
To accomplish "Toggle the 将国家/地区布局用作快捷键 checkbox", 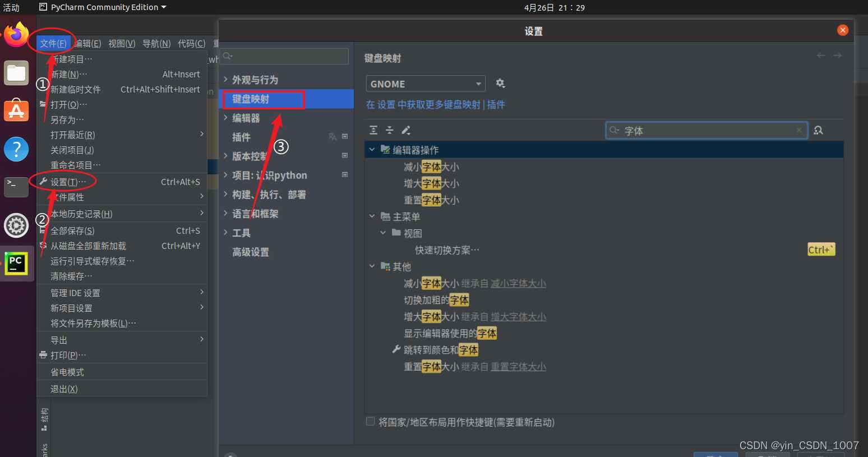I will 370,422.
